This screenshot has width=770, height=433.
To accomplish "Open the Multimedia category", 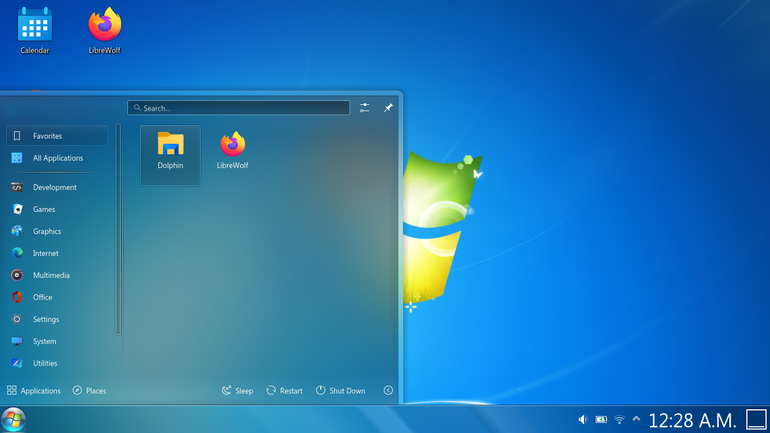I will click(x=57, y=275).
